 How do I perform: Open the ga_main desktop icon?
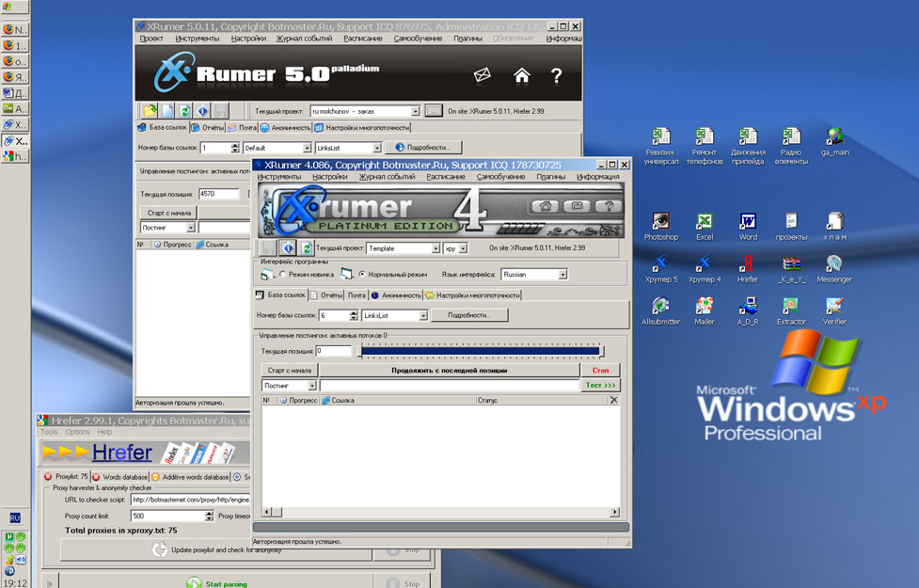[834, 142]
